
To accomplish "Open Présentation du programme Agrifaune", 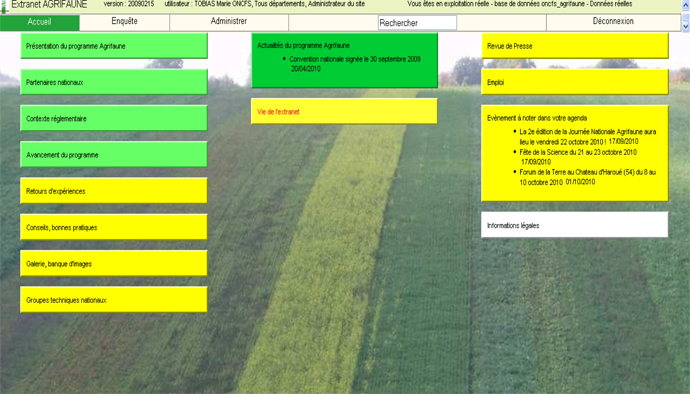I will tap(114, 46).
